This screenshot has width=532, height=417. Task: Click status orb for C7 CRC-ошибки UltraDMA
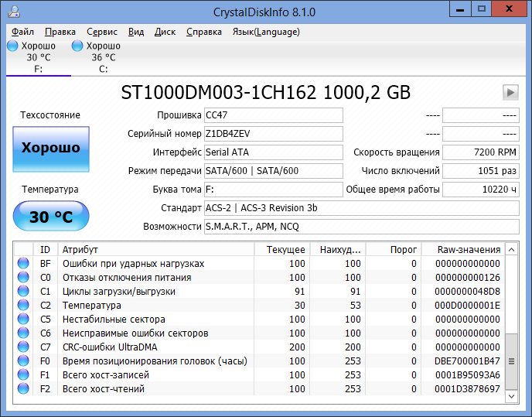click(x=23, y=347)
